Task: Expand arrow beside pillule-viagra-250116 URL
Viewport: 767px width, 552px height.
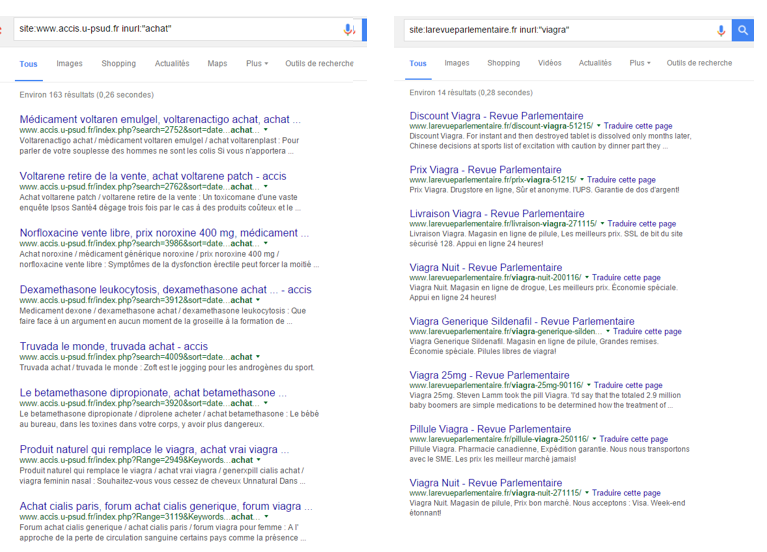Action: click(594, 439)
